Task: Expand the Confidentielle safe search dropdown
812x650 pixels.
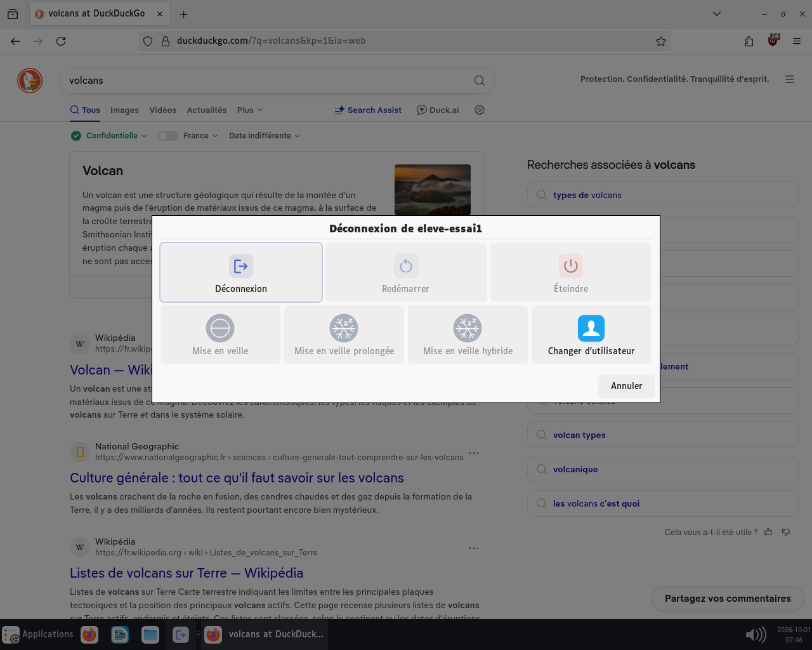Action: point(108,135)
